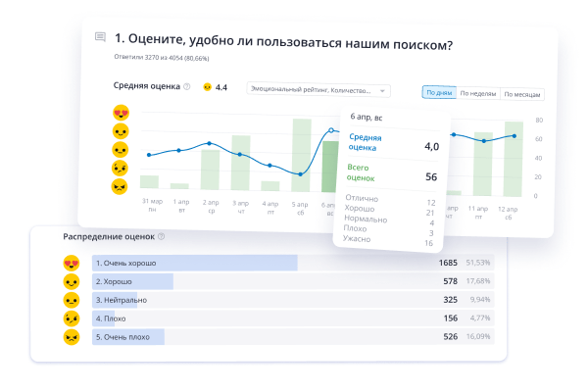Click the Всего оценок value in tooltip
The image size is (588, 392).
point(431,177)
